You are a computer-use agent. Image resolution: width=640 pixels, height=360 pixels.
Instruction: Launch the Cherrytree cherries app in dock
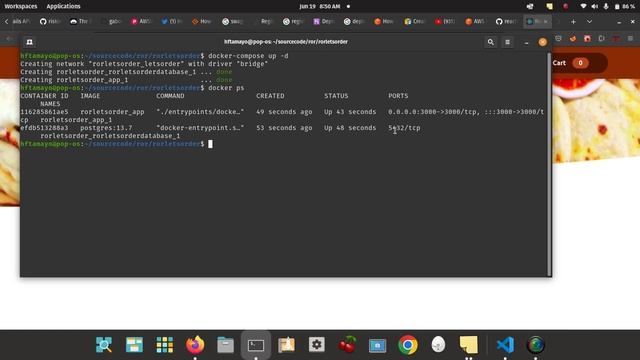(x=347, y=345)
